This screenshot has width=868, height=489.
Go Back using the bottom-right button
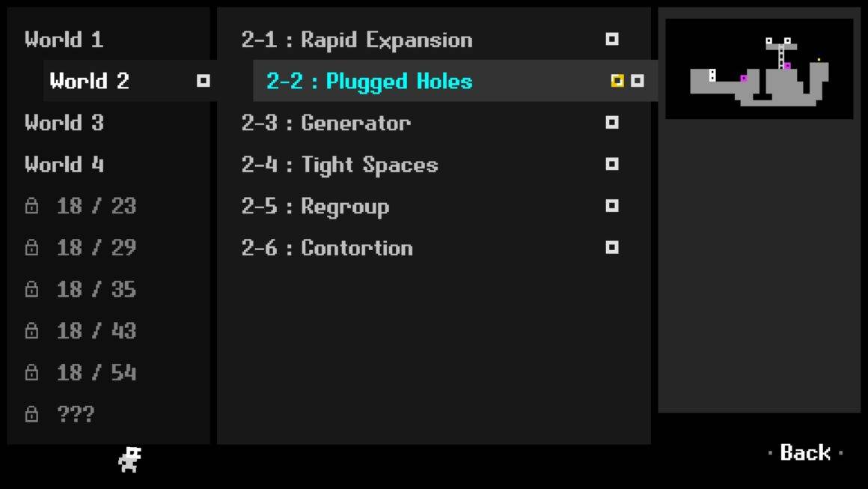(805, 453)
